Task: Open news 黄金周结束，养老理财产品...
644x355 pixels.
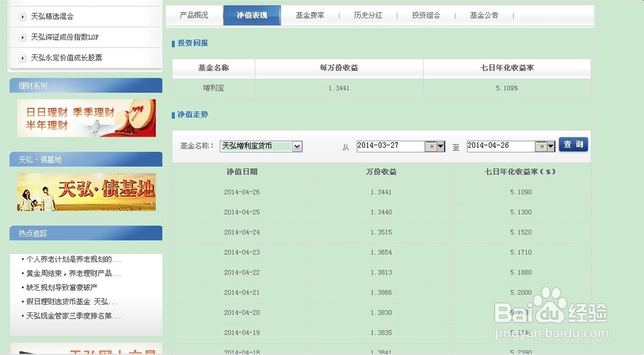Action: click(x=73, y=273)
